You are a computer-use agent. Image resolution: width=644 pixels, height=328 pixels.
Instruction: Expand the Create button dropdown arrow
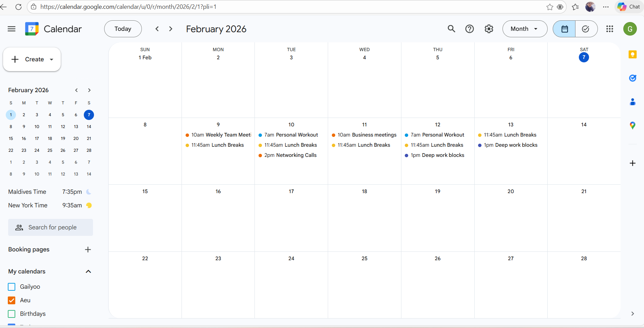click(52, 59)
